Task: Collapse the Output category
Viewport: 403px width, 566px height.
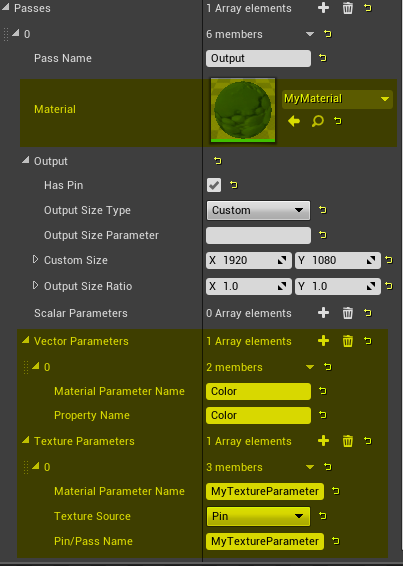Action: (26, 160)
